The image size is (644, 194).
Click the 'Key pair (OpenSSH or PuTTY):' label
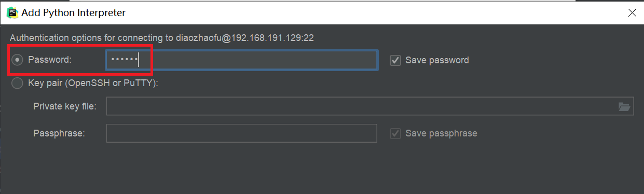point(93,83)
